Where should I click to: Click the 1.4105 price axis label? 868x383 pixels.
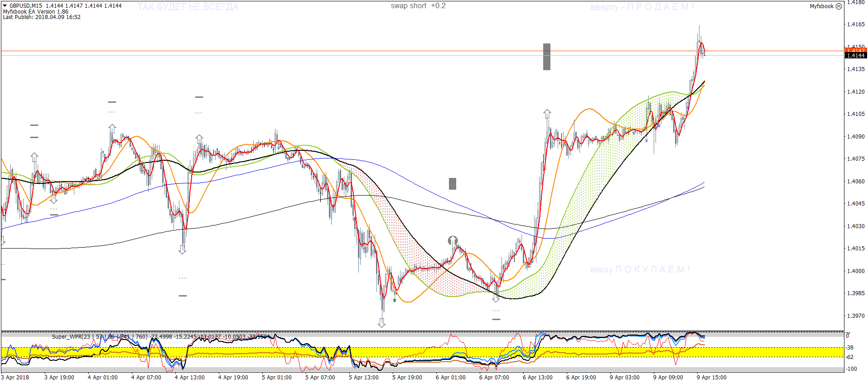856,114
